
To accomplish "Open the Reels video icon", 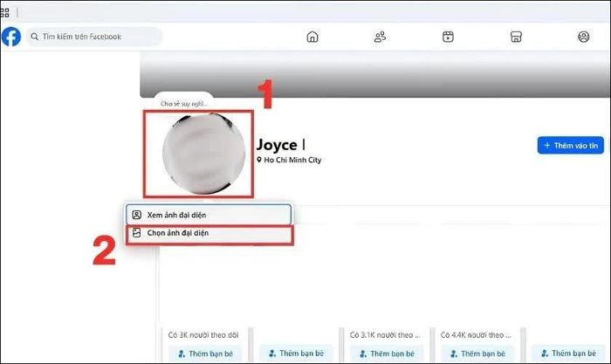I will tap(448, 37).
